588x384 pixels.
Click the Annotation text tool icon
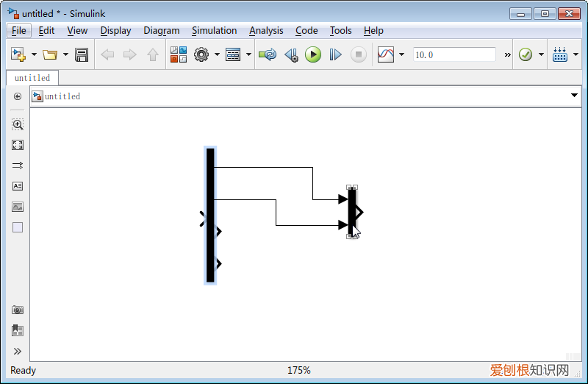click(18, 186)
